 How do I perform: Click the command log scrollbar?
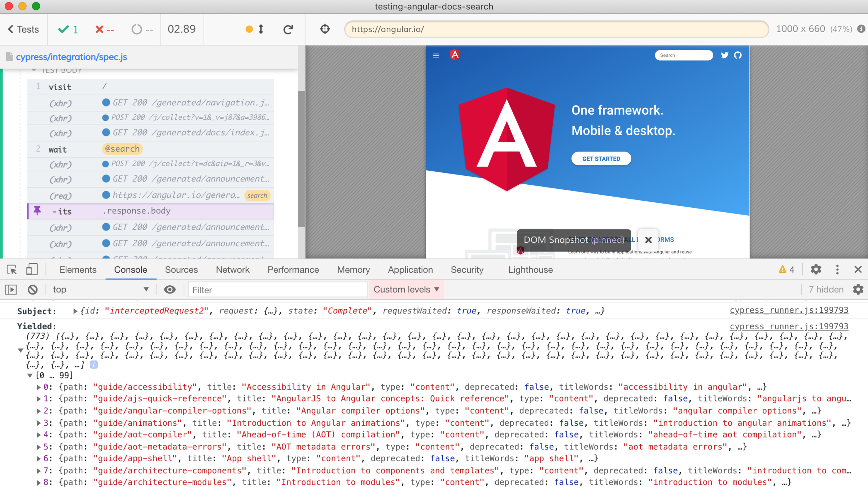click(x=301, y=159)
